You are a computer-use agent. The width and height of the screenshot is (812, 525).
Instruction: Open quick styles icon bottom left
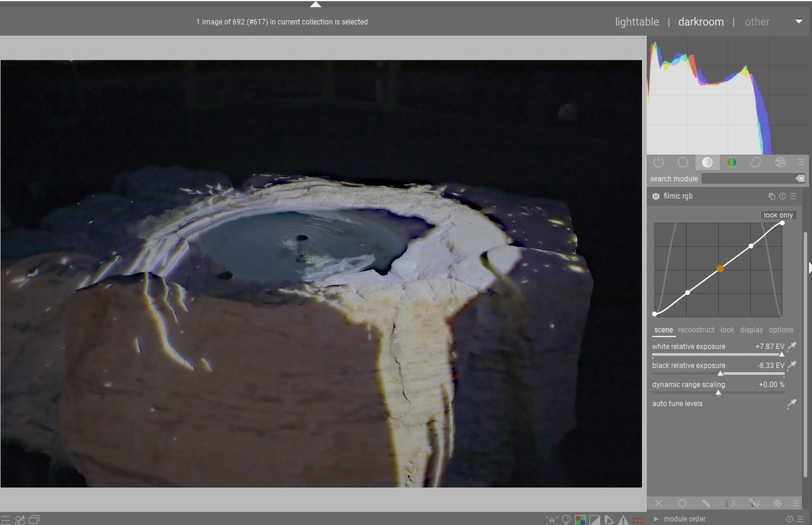[x=20, y=520]
